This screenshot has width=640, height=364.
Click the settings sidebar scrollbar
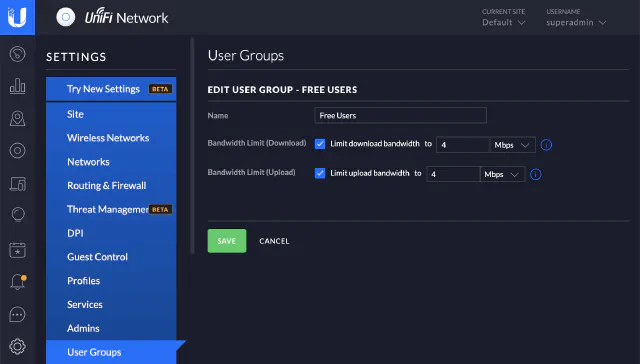click(x=192, y=146)
